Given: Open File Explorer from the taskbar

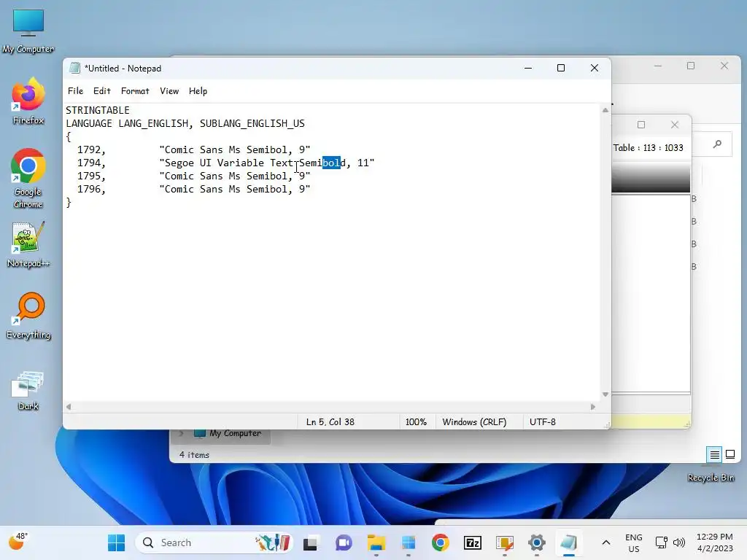Looking at the screenshot, I should click(x=376, y=542).
